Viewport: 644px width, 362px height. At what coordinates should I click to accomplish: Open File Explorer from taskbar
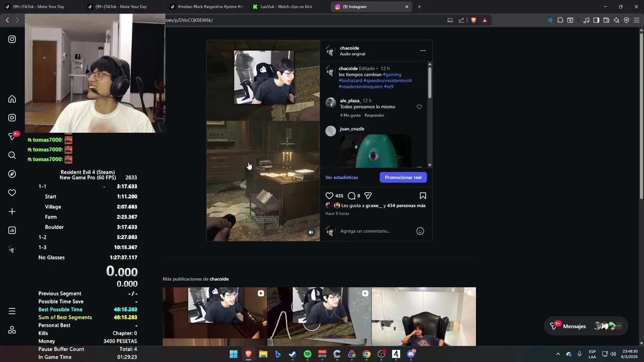tap(263, 354)
